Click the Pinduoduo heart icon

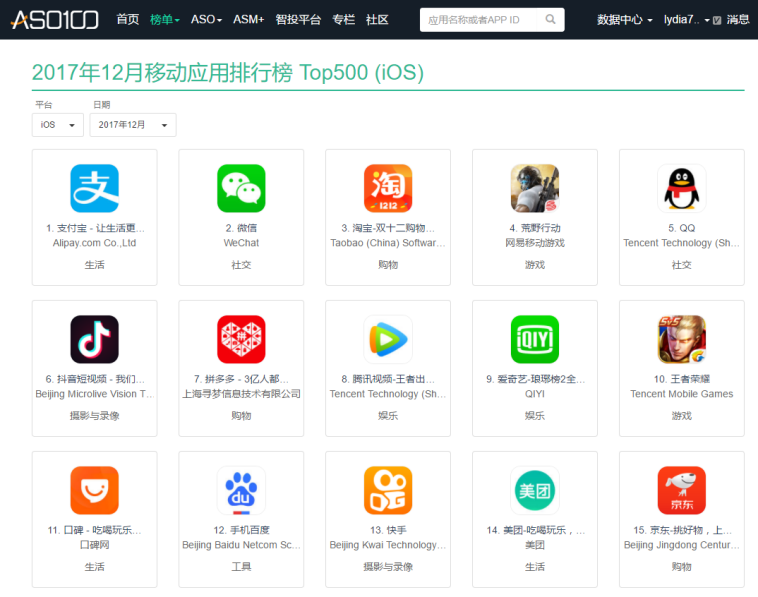(241, 340)
